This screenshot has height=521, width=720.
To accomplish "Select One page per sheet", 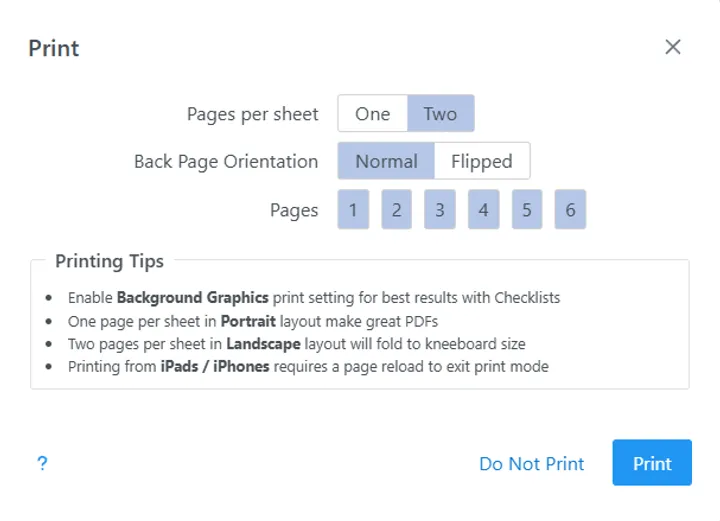I will [372, 114].
